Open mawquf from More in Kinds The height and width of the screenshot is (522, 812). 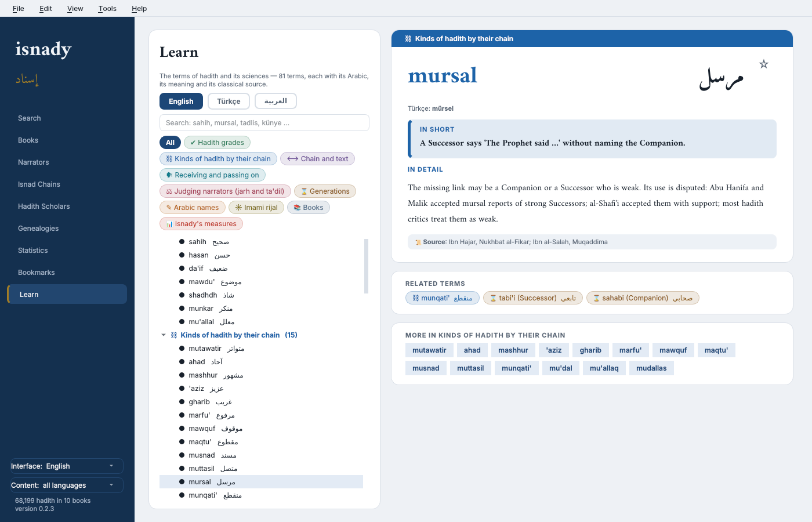point(673,350)
